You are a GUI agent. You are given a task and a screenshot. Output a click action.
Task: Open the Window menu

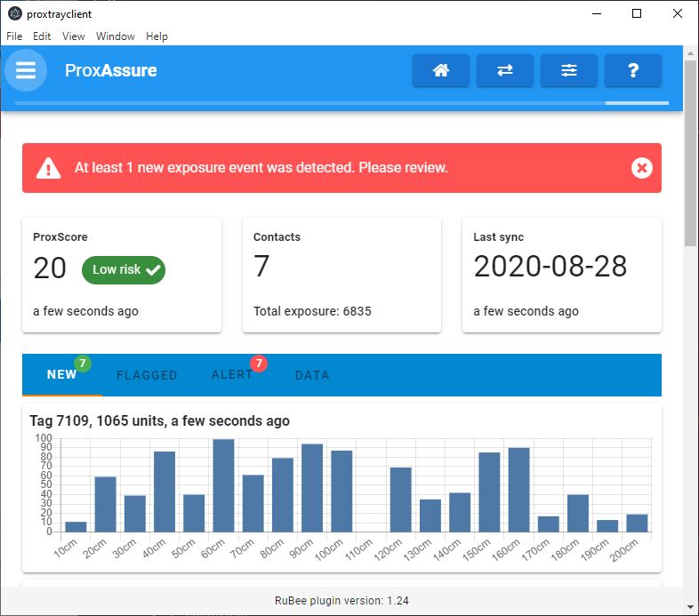[x=116, y=36]
